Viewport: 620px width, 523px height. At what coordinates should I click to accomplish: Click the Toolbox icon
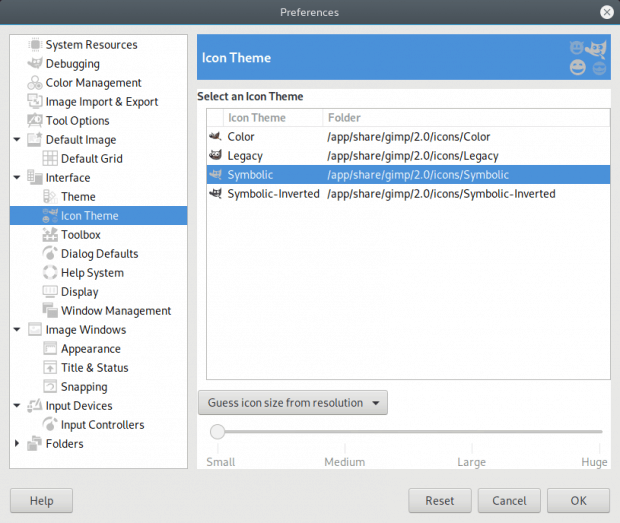(x=50, y=234)
